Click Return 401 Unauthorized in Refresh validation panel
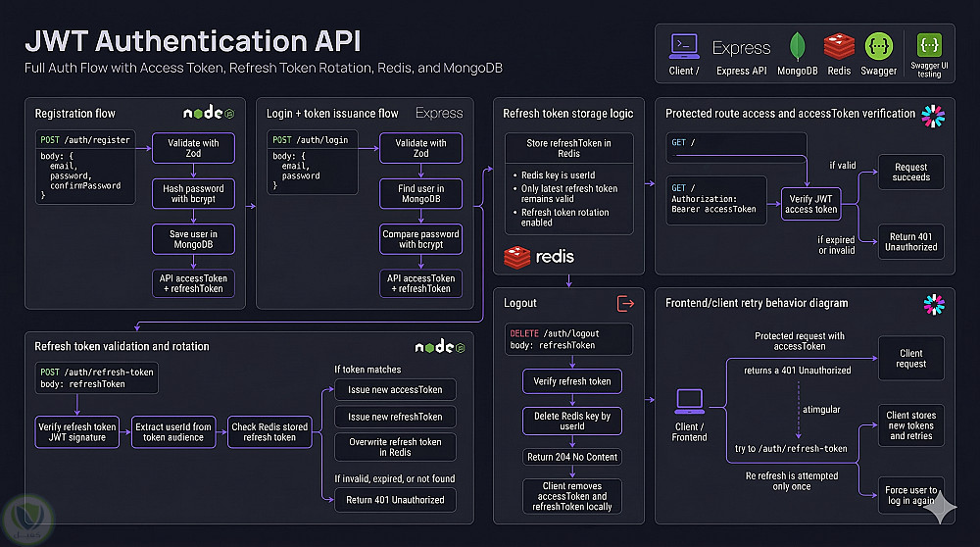The height and width of the screenshot is (547, 980). pyautogui.click(x=395, y=500)
